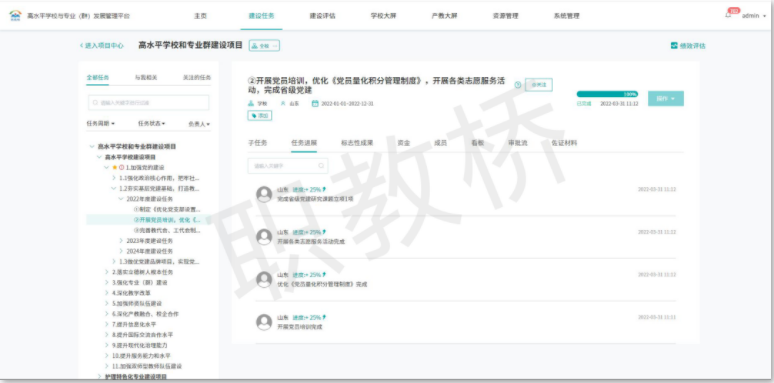Select tree item ①制定《优化党支部设置
774x383 pixels.
167,210
